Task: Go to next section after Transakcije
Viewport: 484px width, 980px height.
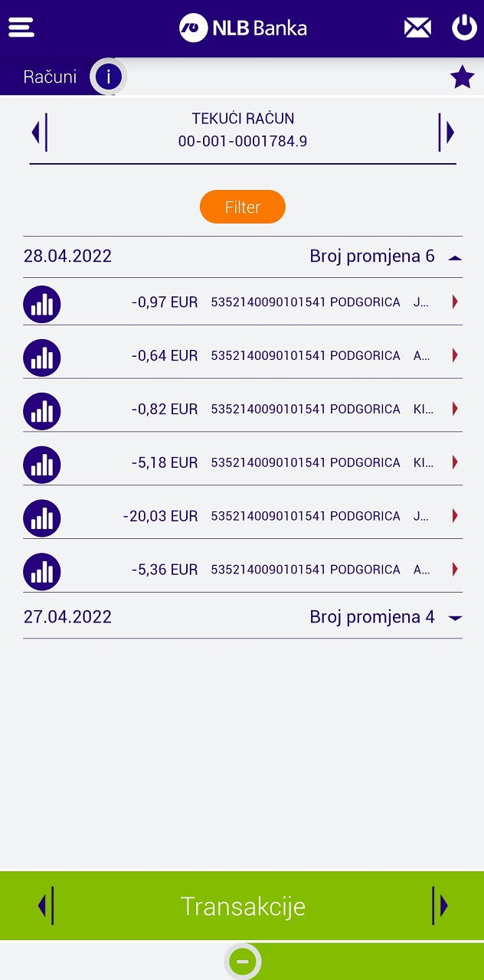Action: 440,906
